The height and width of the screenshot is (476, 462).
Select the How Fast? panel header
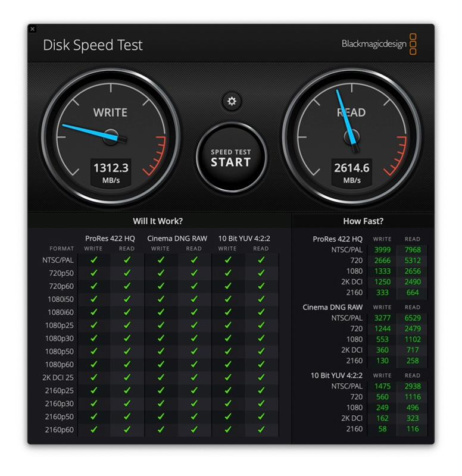(363, 221)
